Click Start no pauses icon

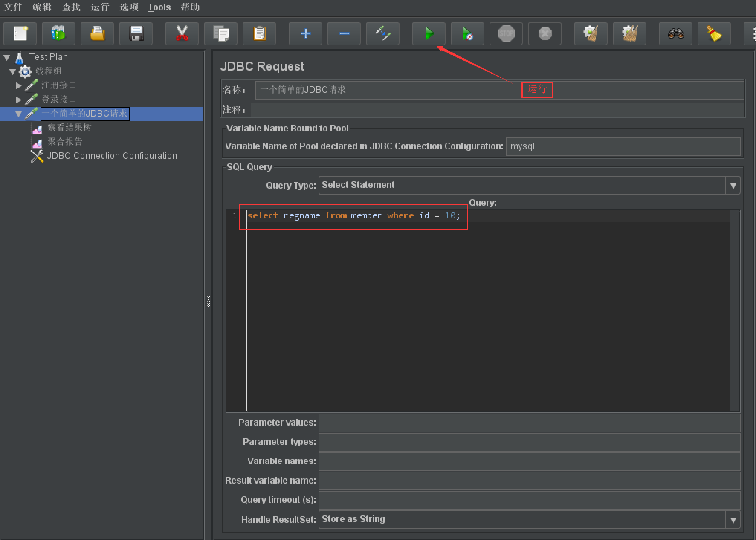[467, 34]
